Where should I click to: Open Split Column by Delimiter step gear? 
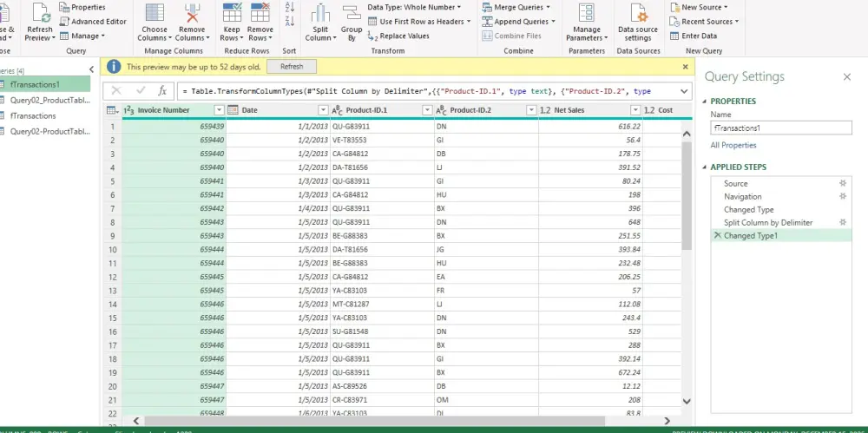click(x=843, y=223)
